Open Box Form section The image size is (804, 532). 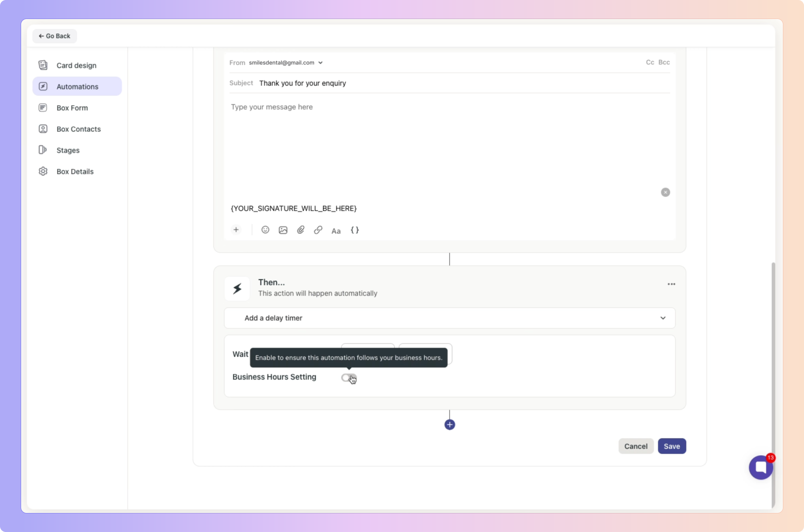point(77,108)
